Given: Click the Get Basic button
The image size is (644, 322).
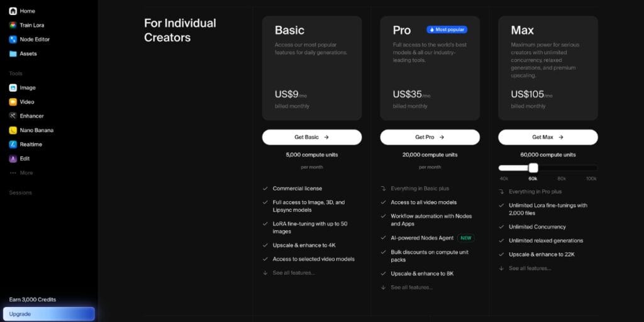Looking at the screenshot, I should [312, 137].
